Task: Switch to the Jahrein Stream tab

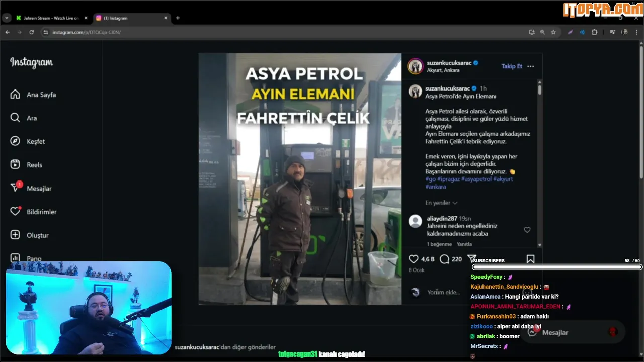Action: [51, 18]
